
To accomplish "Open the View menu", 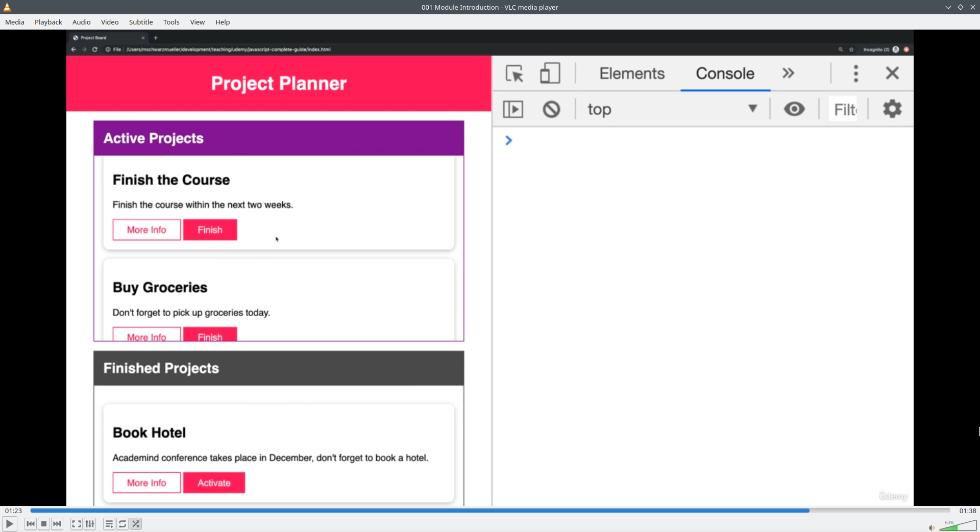I will (198, 22).
